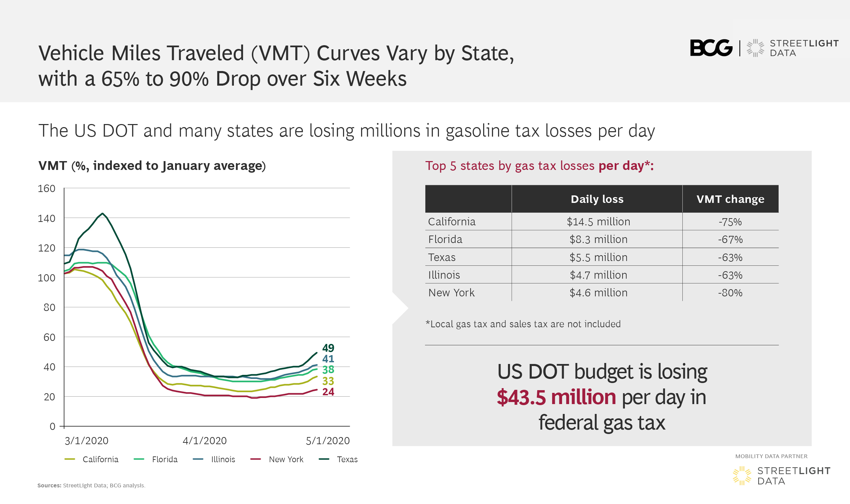Viewport: 850px width, 504px height.
Task: Click the yellow StreetLight Data sunburst icon
Action: (742, 475)
